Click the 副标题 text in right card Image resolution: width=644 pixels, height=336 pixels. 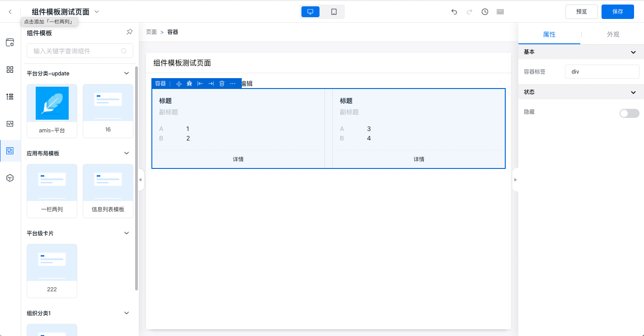pos(349,112)
